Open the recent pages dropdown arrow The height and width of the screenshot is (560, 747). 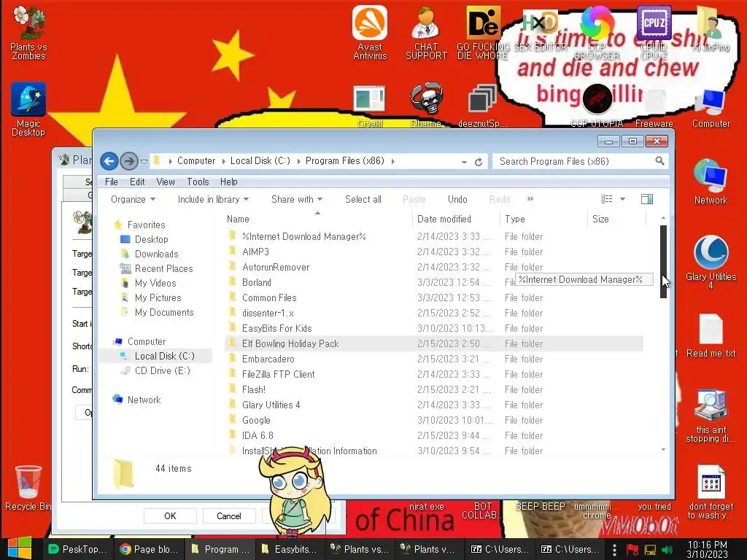point(144,161)
